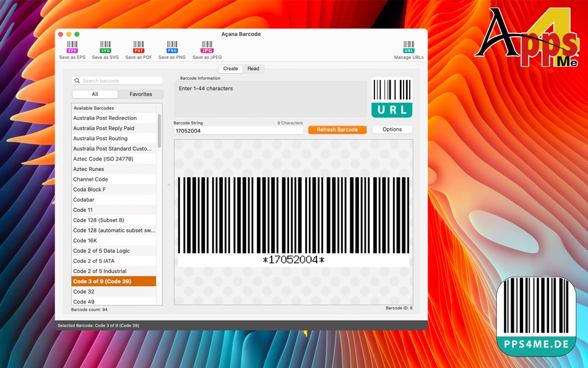Select Code 128 (Subset B)
Image resolution: width=588 pixels, height=368 pixels.
pos(114,220)
